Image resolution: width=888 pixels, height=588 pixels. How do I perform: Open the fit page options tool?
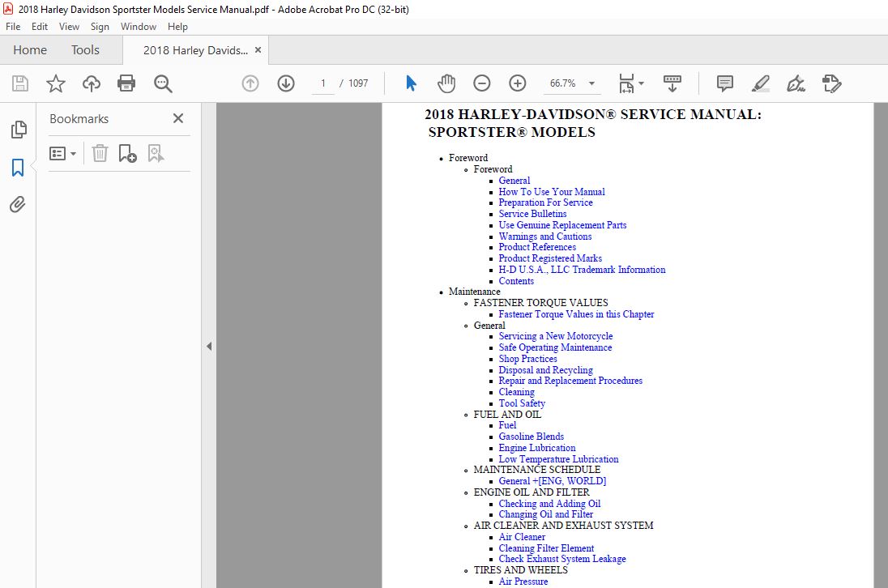pyautogui.click(x=626, y=83)
